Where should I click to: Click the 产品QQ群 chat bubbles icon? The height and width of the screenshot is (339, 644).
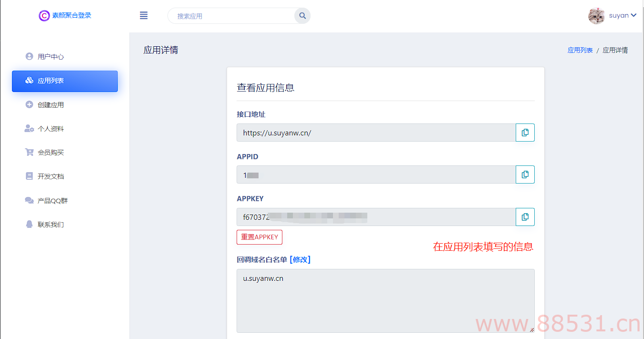[29, 200]
